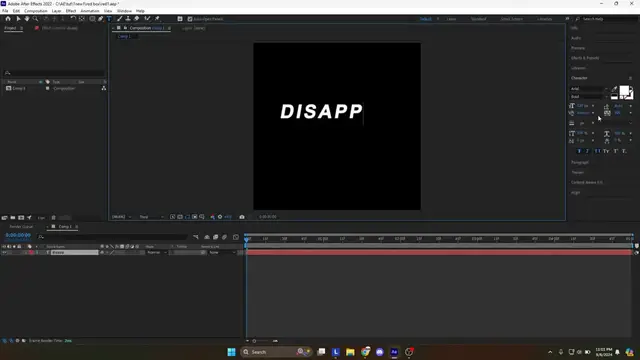
Task: Toggle the Auto-Open Panels checkbox
Action: click(x=190, y=19)
